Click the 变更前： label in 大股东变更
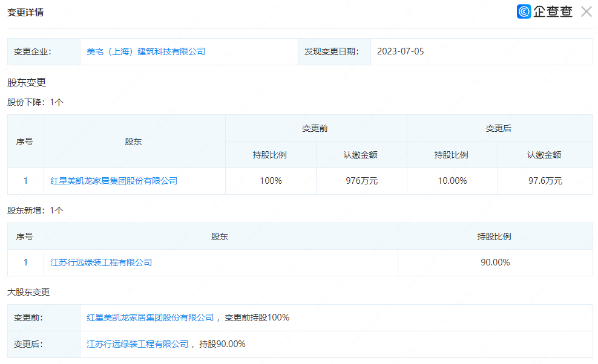 point(28,317)
